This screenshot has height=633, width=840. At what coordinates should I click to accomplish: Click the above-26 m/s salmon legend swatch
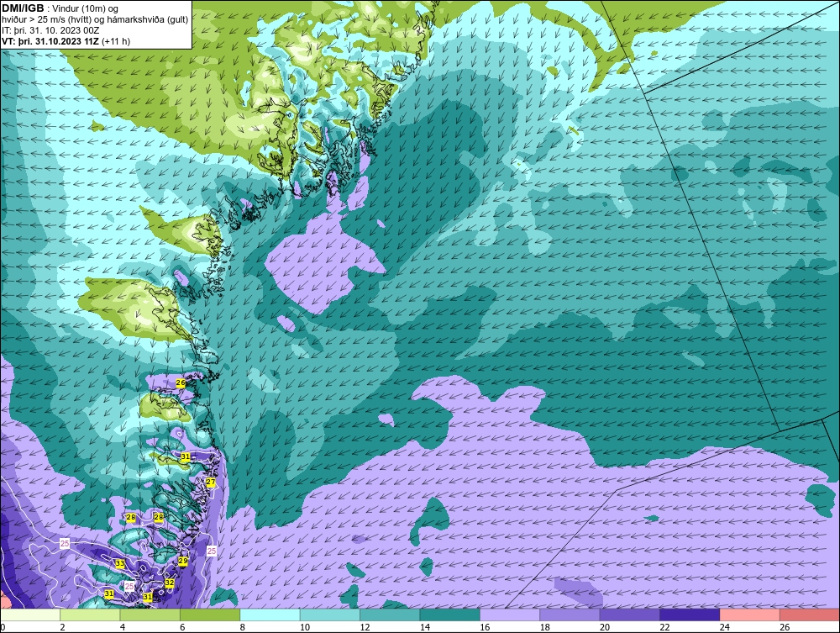(x=810, y=615)
